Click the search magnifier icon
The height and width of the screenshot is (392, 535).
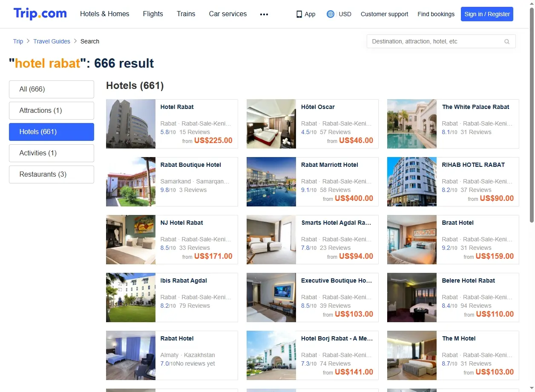pos(507,41)
